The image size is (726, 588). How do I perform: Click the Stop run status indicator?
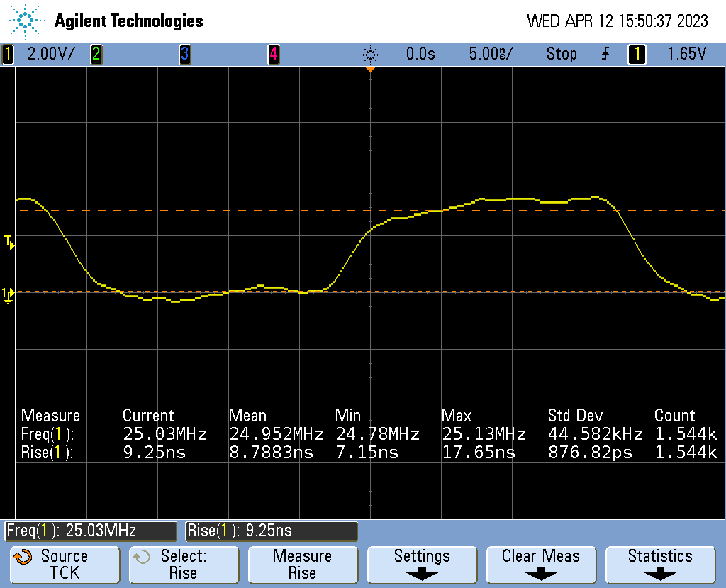(x=561, y=54)
